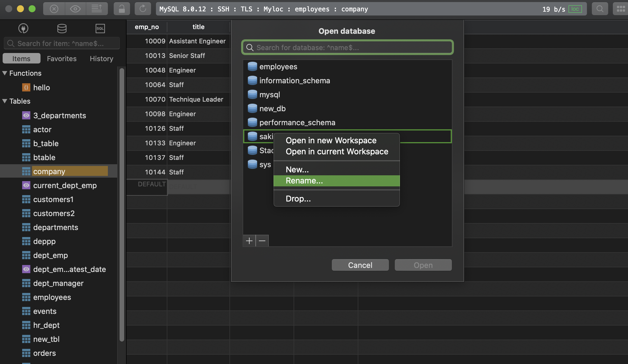Click the workspace grid icon top right

(620, 9)
